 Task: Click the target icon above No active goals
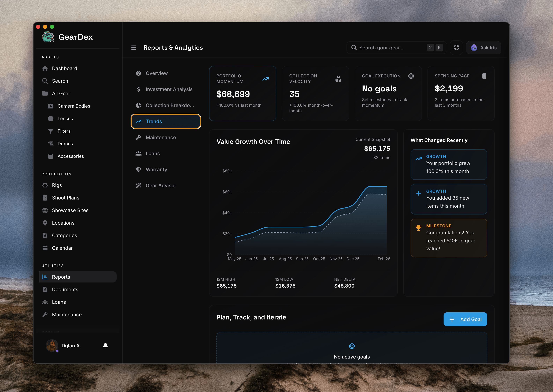(352, 346)
